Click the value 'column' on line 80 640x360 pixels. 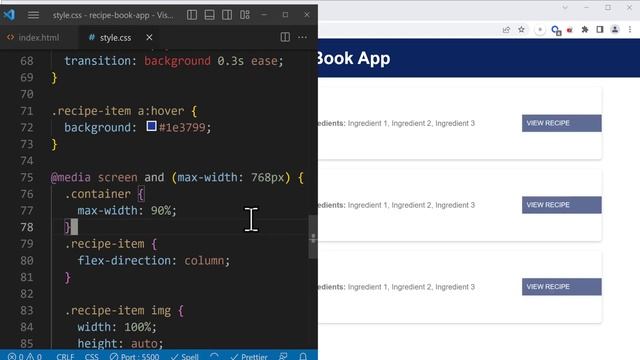204,260
